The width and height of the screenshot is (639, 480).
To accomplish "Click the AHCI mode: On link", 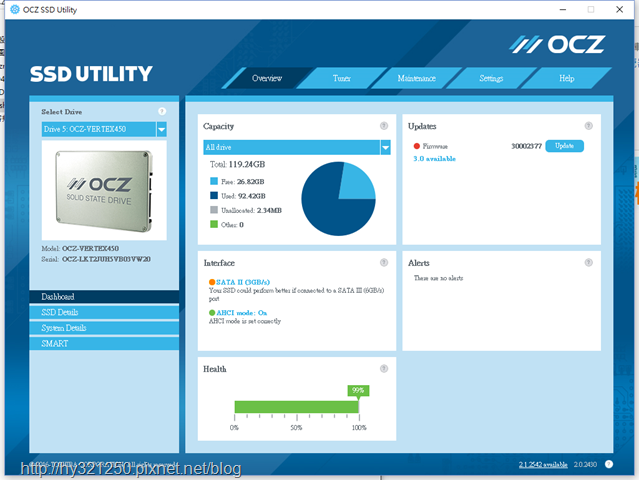I will [x=242, y=313].
